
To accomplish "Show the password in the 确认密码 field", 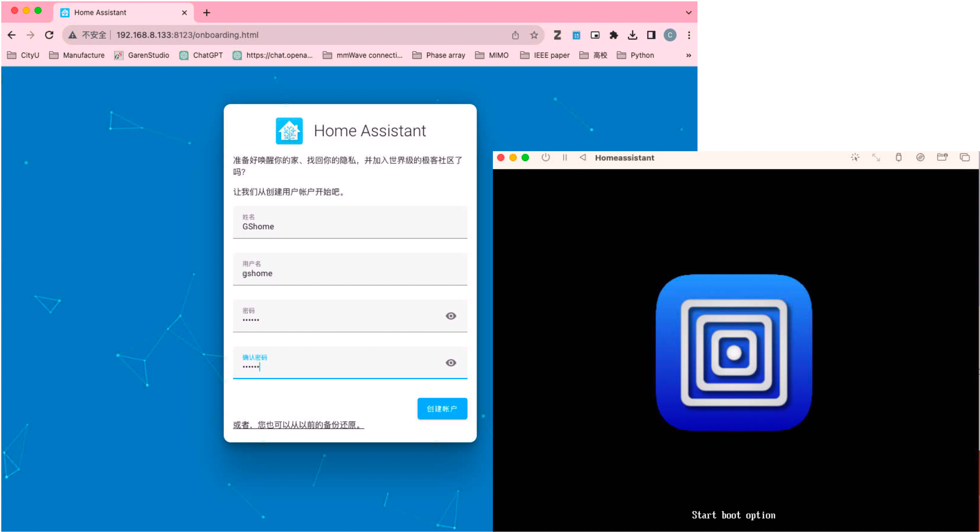I will [x=451, y=363].
